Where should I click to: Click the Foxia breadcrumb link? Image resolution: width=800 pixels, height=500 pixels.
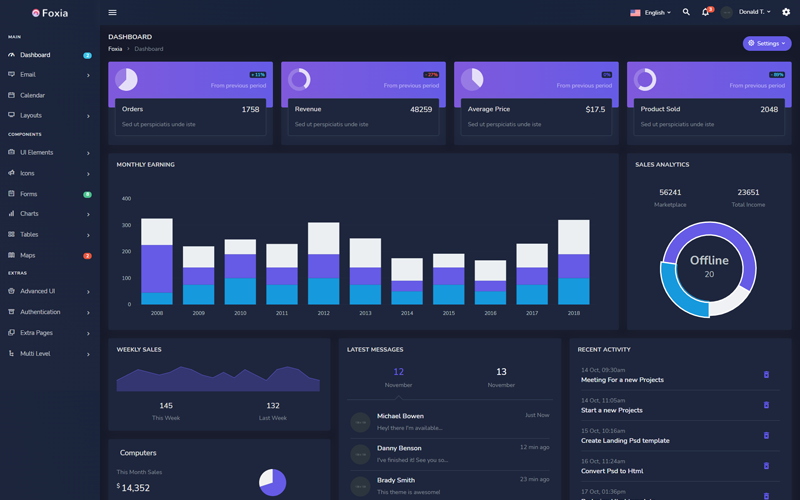[x=115, y=49]
